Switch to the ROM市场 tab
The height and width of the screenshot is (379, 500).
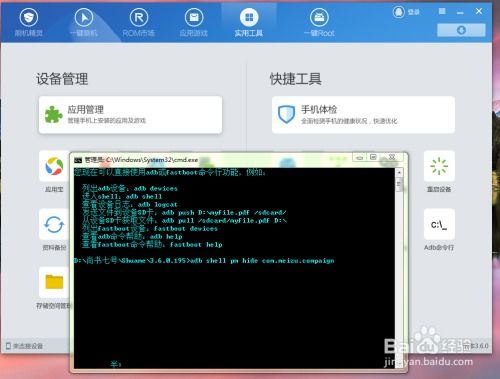point(138,22)
